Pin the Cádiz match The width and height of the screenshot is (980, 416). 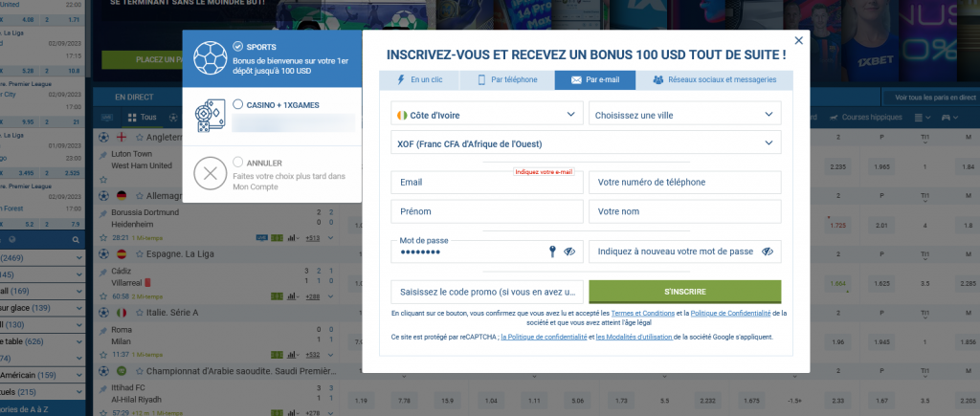103,271
